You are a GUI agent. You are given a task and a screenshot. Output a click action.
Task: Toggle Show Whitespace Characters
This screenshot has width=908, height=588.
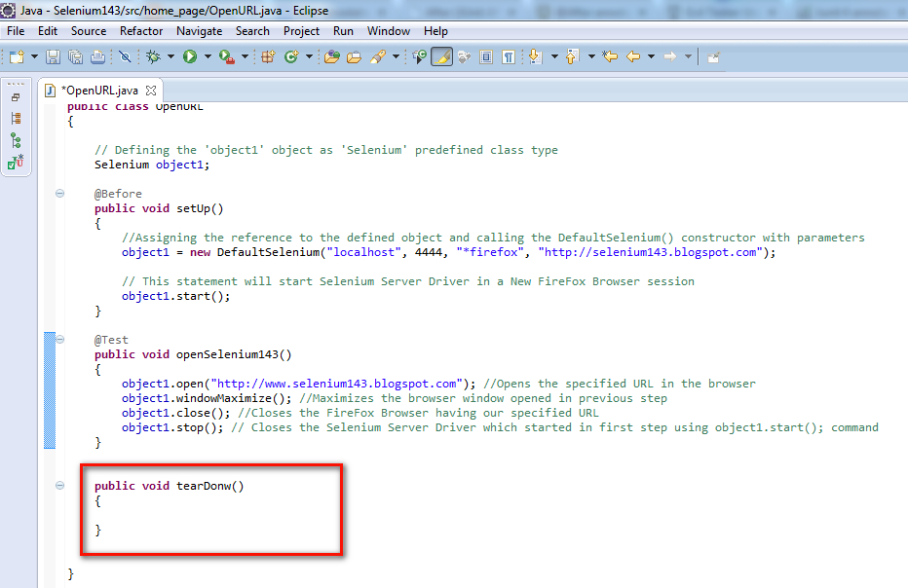pyautogui.click(x=510, y=57)
